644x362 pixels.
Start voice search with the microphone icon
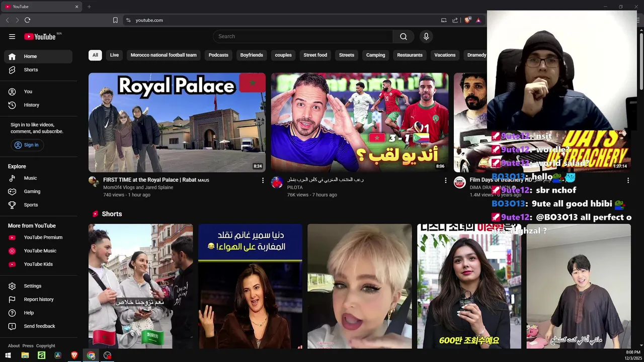[426, 36]
